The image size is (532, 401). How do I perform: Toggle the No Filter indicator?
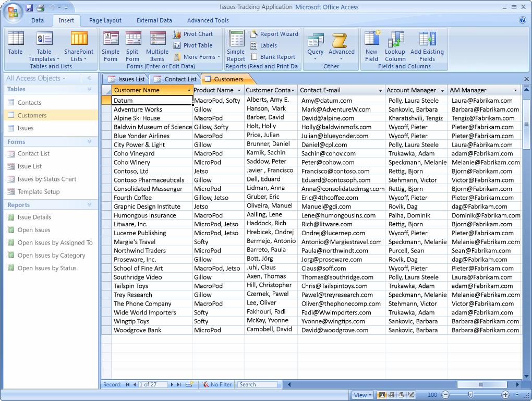point(217,384)
